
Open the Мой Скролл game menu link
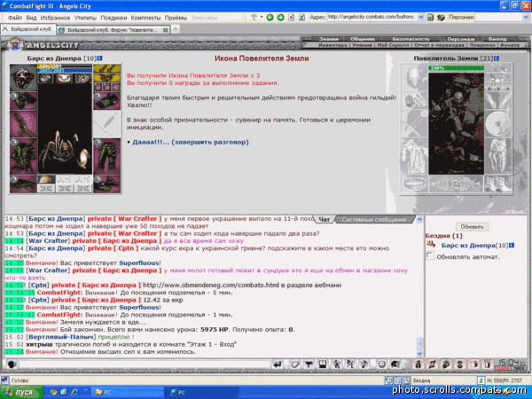(393, 45)
